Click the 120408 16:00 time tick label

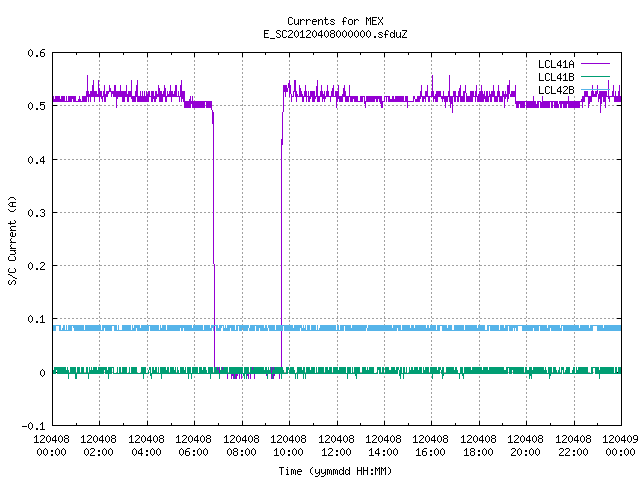coord(431,446)
